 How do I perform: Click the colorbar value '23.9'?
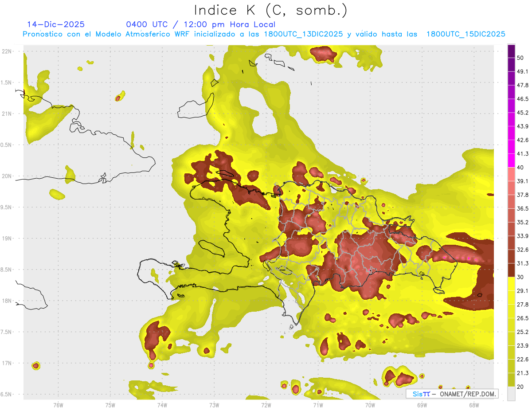tap(523, 346)
